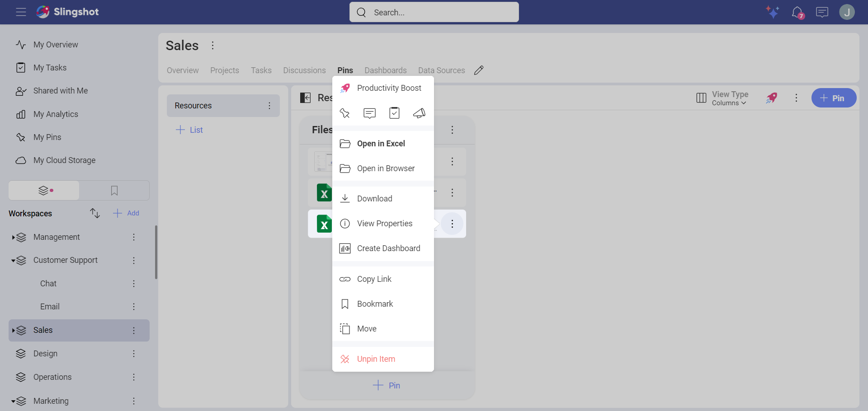Toggle the sort order icon next to Workspaces
The height and width of the screenshot is (411, 868).
95,213
